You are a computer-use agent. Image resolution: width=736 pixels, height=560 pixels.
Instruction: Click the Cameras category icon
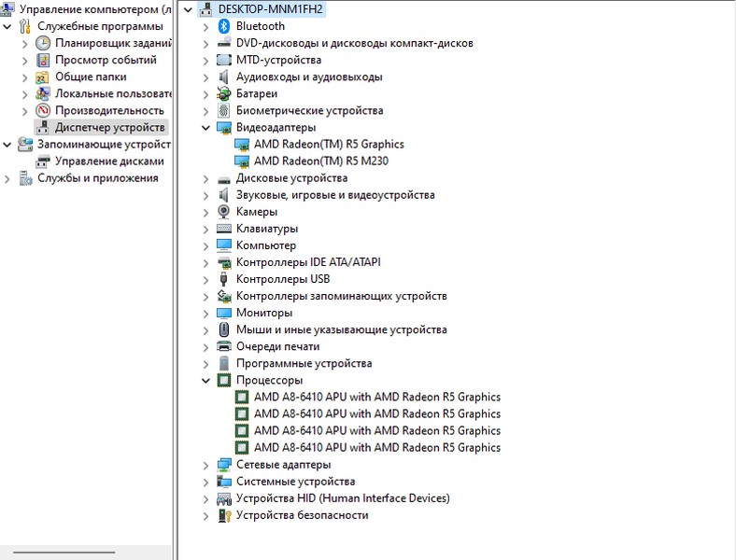[224, 212]
